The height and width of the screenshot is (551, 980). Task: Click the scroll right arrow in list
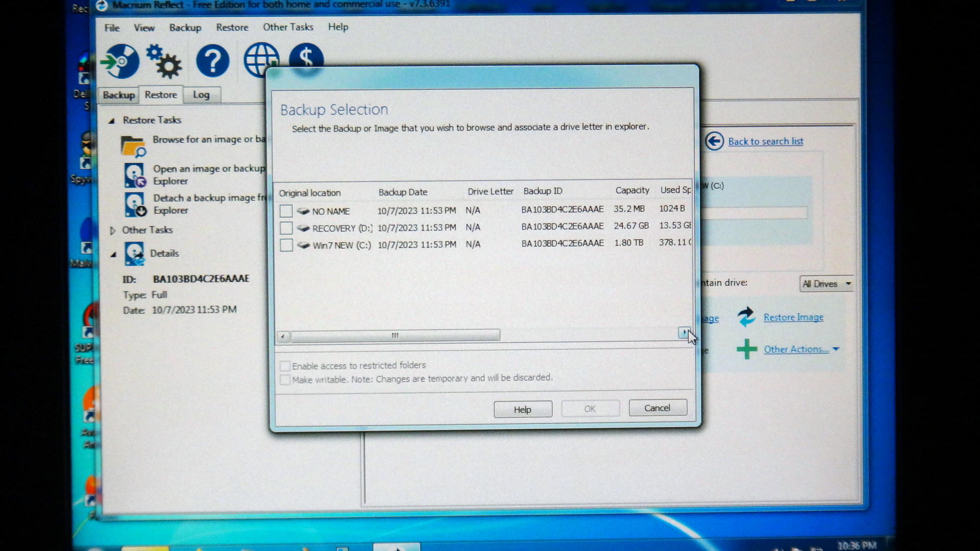(684, 333)
